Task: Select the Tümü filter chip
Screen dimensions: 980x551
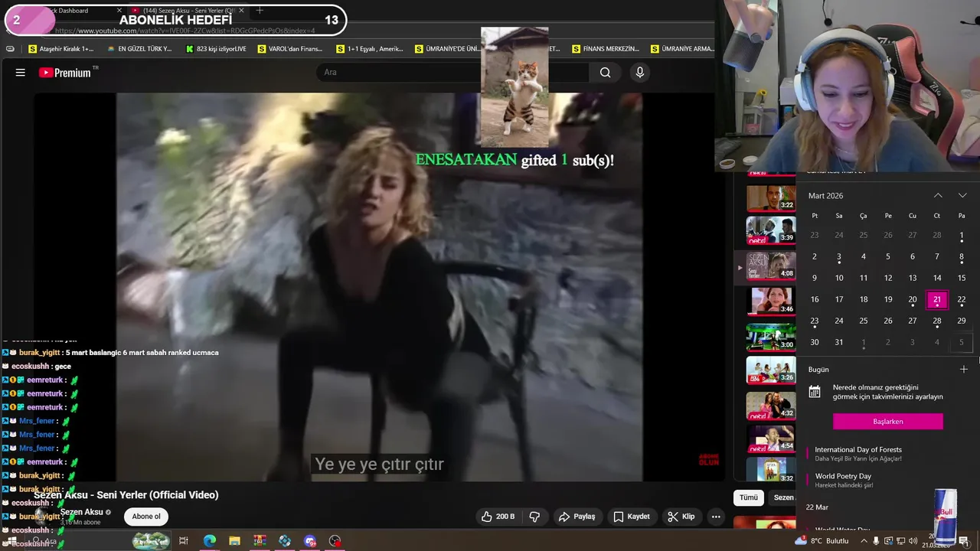Action: (749, 497)
